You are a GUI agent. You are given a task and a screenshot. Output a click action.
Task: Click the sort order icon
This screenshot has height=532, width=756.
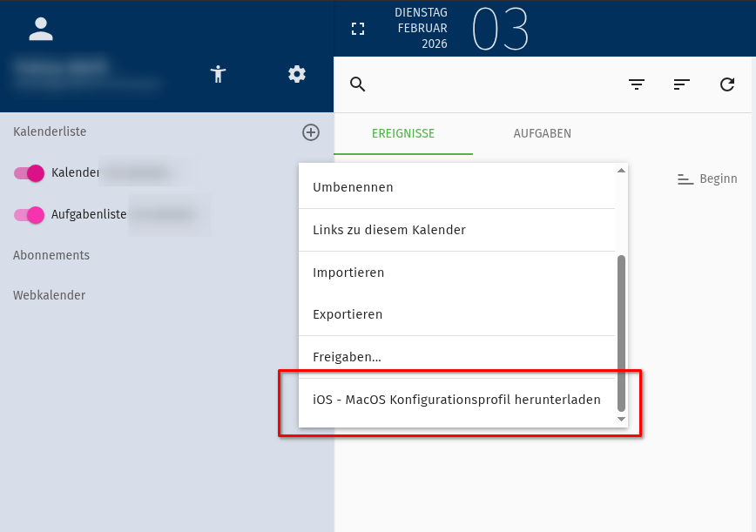coord(682,84)
